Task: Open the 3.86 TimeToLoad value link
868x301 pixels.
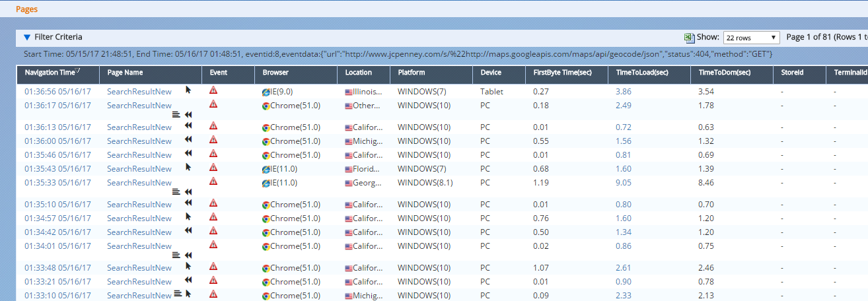Action: pos(624,92)
